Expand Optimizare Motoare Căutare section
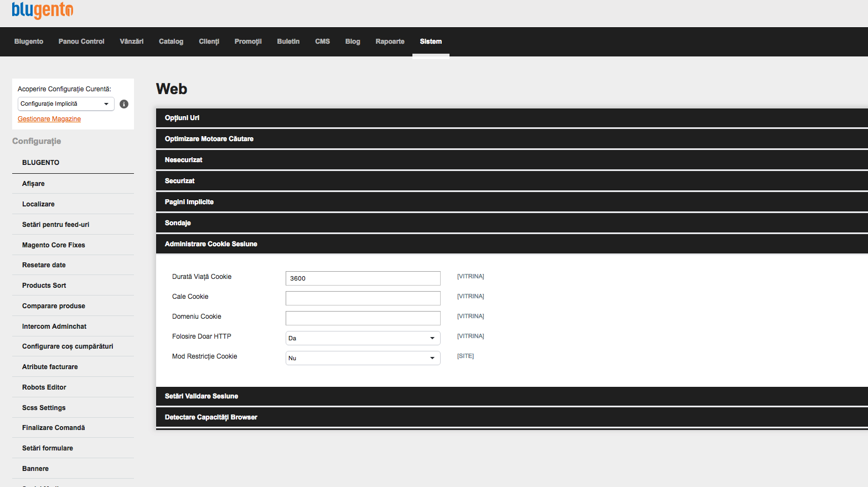 click(x=512, y=139)
